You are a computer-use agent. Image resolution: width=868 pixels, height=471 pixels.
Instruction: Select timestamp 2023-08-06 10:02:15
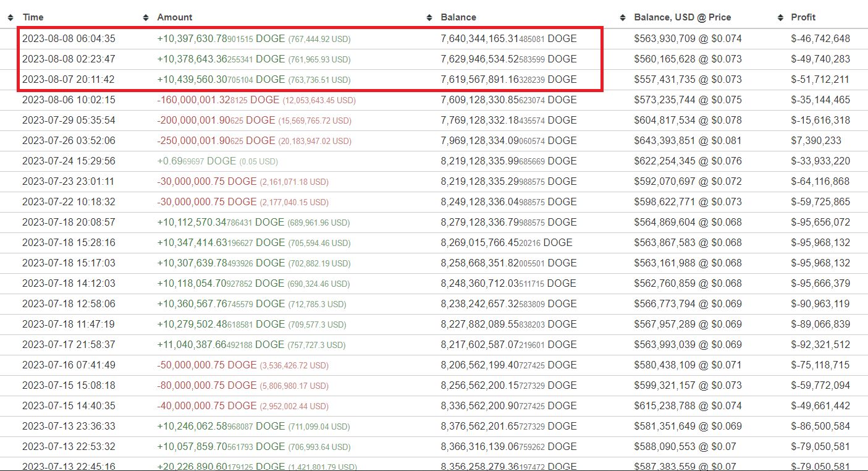[69, 100]
